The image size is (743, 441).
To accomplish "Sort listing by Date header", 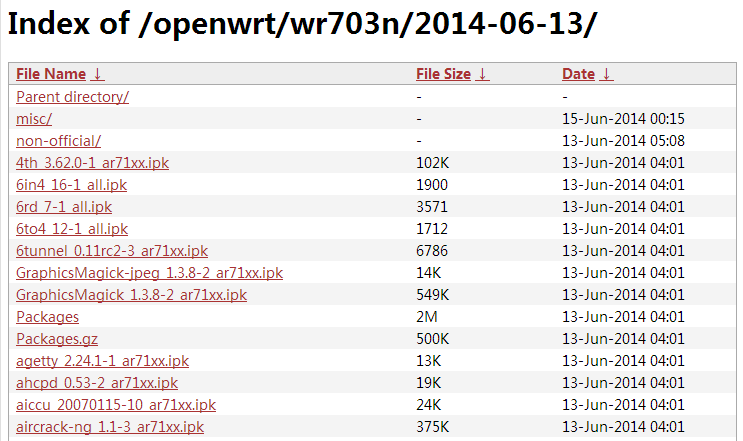I will [578, 75].
